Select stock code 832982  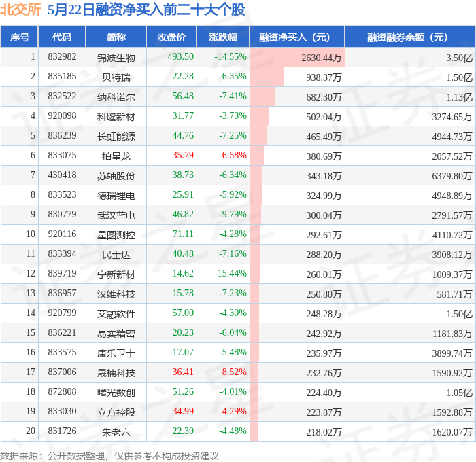coord(62,56)
